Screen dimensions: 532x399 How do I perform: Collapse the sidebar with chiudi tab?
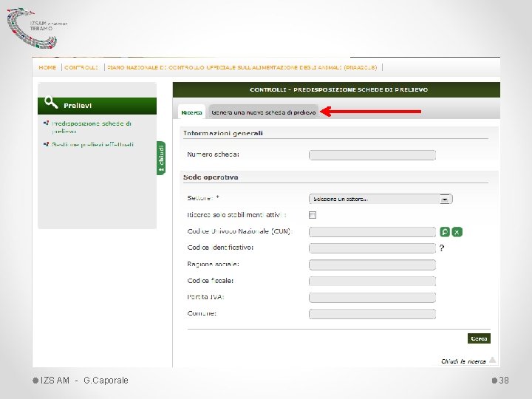click(x=161, y=158)
